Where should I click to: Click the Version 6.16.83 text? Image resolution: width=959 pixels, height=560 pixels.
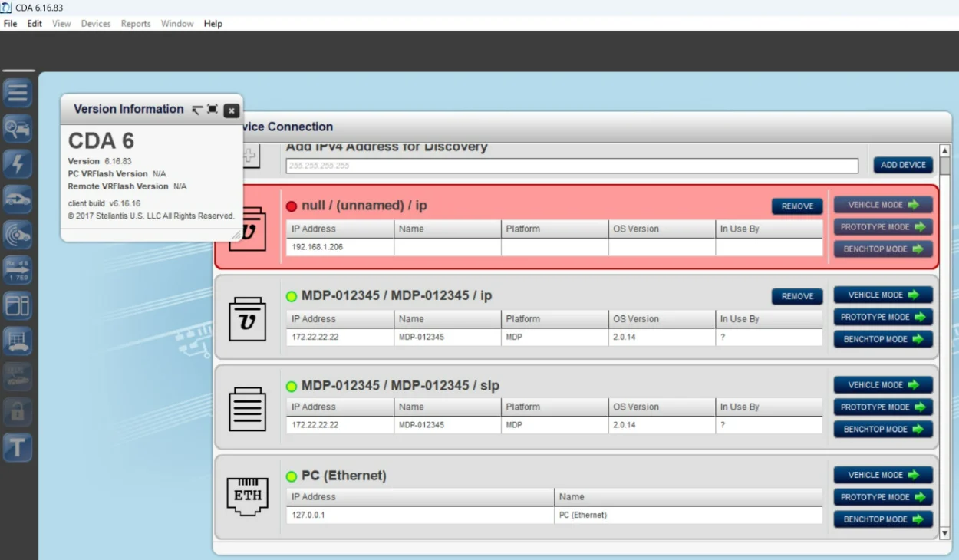tap(100, 161)
